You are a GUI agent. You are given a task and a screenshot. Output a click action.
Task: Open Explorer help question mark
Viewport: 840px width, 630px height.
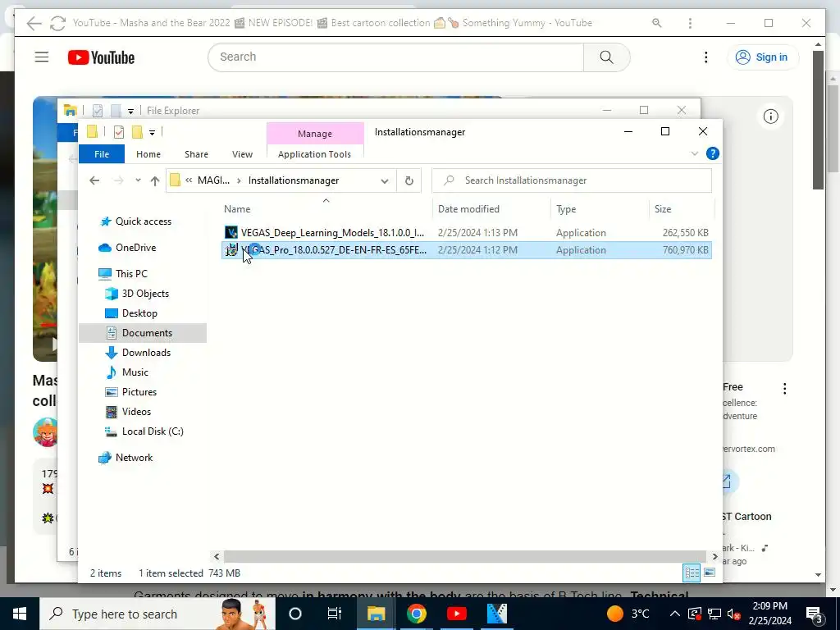tap(713, 153)
